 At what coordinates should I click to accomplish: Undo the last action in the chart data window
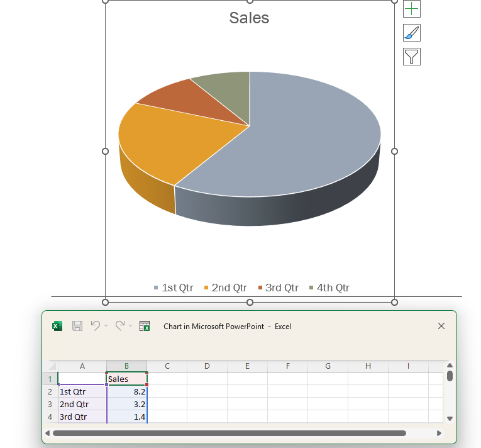coord(96,326)
